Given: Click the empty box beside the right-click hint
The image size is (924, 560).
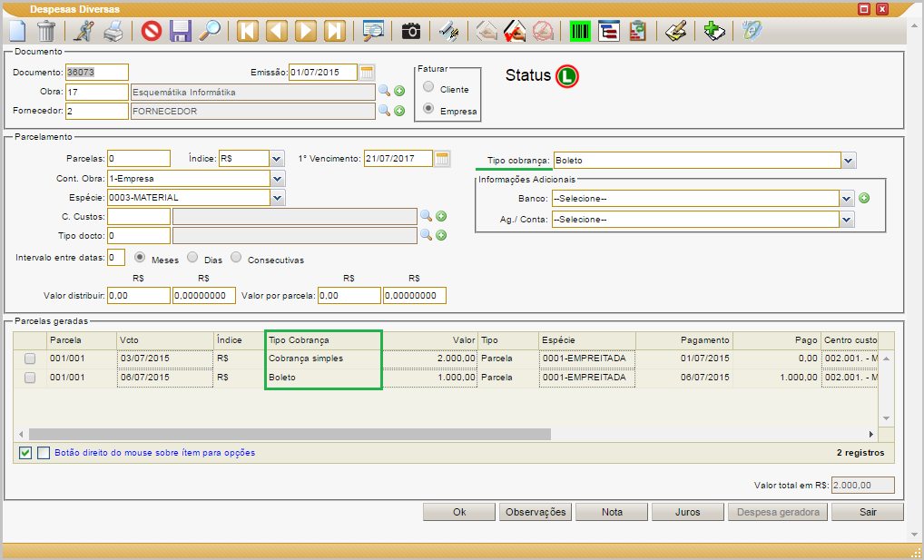Looking at the screenshot, I should coord(43,453).
